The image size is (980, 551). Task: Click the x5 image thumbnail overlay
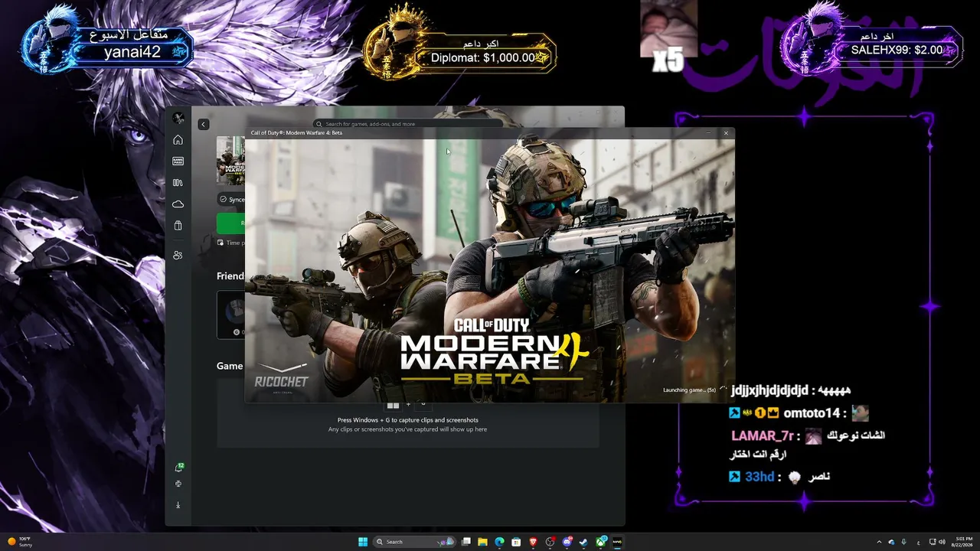click(x=668, y=36)
